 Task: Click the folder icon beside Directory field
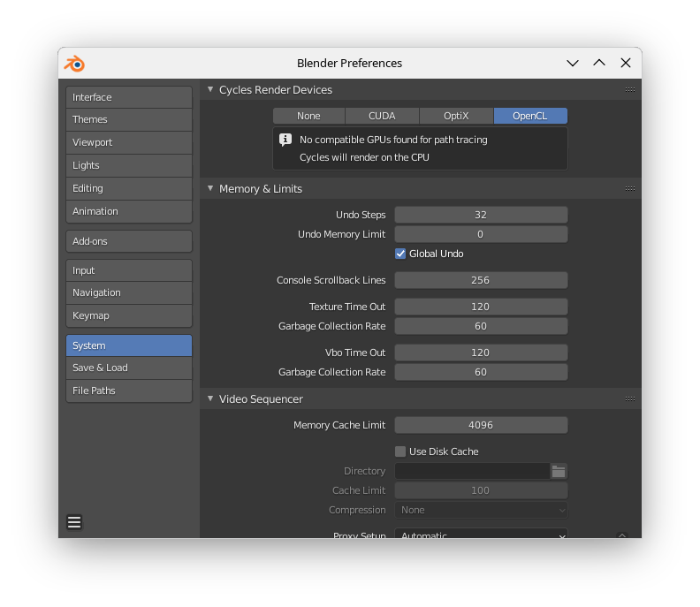[x=559, y=471]
